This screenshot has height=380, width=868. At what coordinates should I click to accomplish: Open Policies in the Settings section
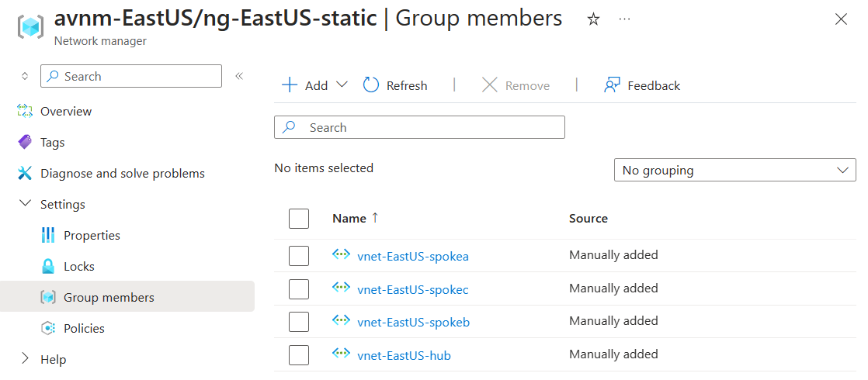(x=84, y=329)
